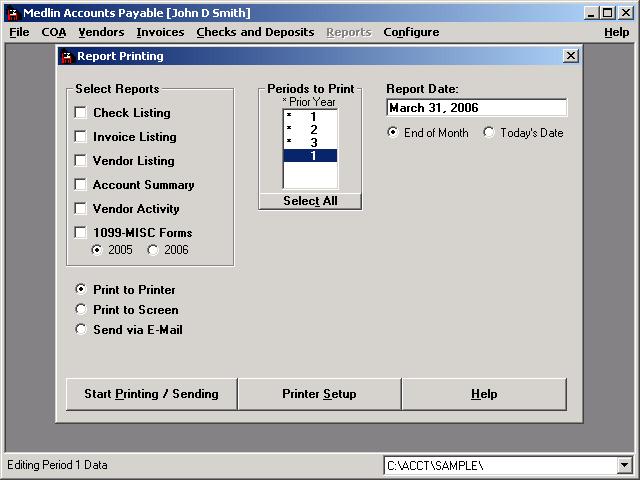The image size is (640, 480).
Task: Choose End of Month date option
Action: 392,133
